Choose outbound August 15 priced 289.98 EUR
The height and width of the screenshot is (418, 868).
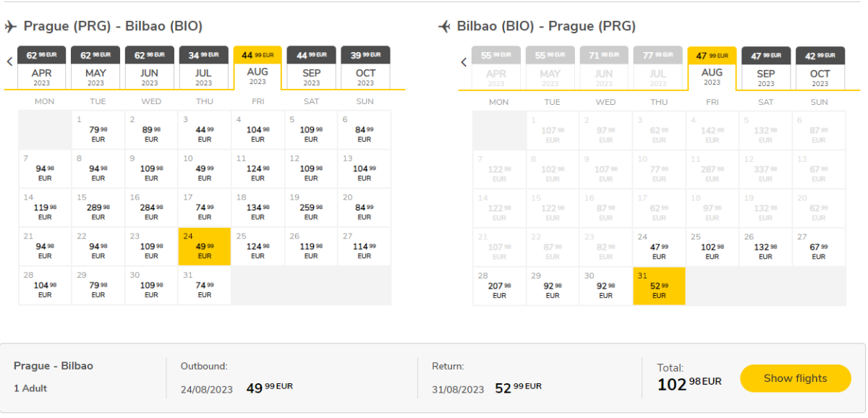[x=98, y=208]
